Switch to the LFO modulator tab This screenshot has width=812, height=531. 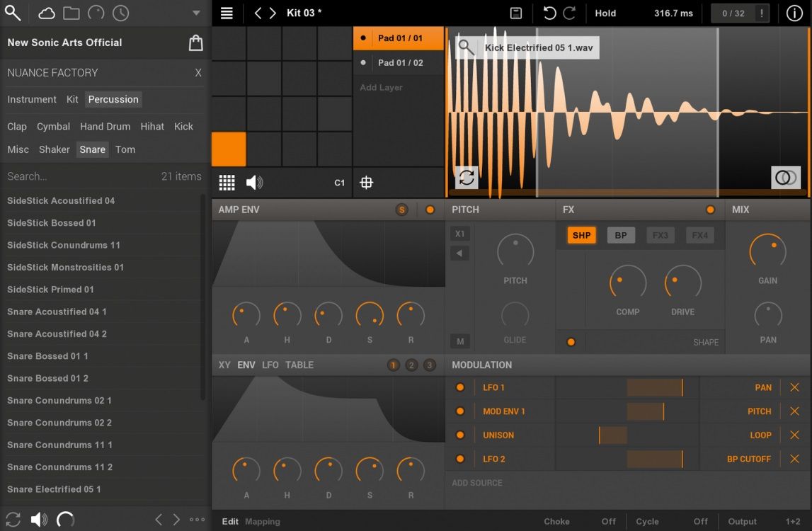pos(270,365)
